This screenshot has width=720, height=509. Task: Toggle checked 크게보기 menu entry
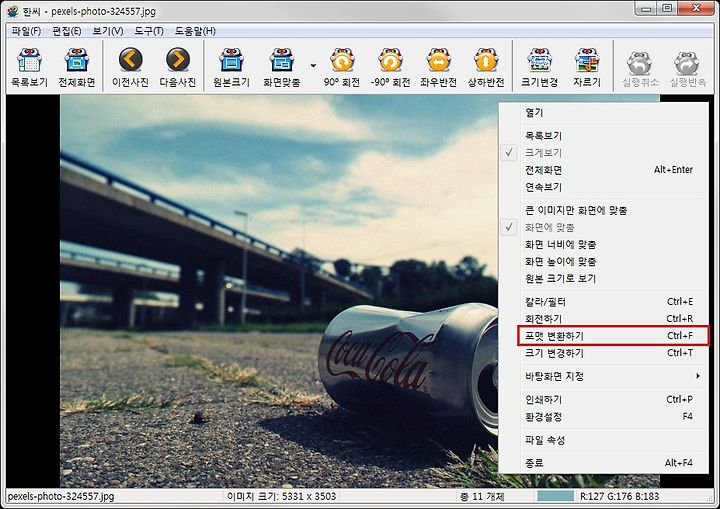(604, 153)
